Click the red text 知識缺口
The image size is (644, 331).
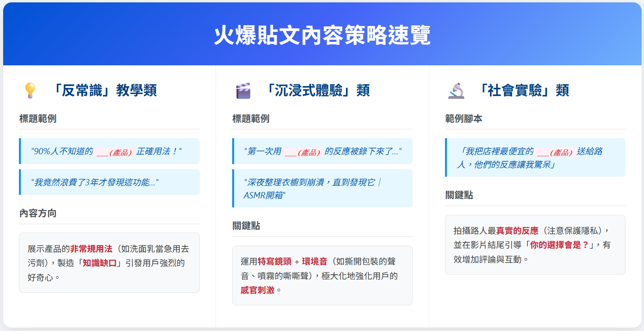(x=100, y=263)
